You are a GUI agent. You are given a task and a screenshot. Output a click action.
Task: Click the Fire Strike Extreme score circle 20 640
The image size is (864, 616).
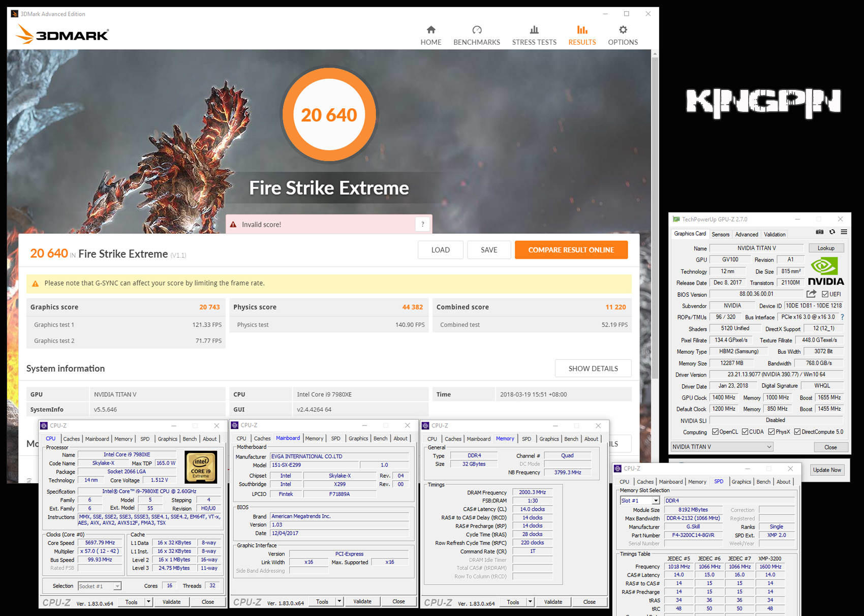pos(329,115)
